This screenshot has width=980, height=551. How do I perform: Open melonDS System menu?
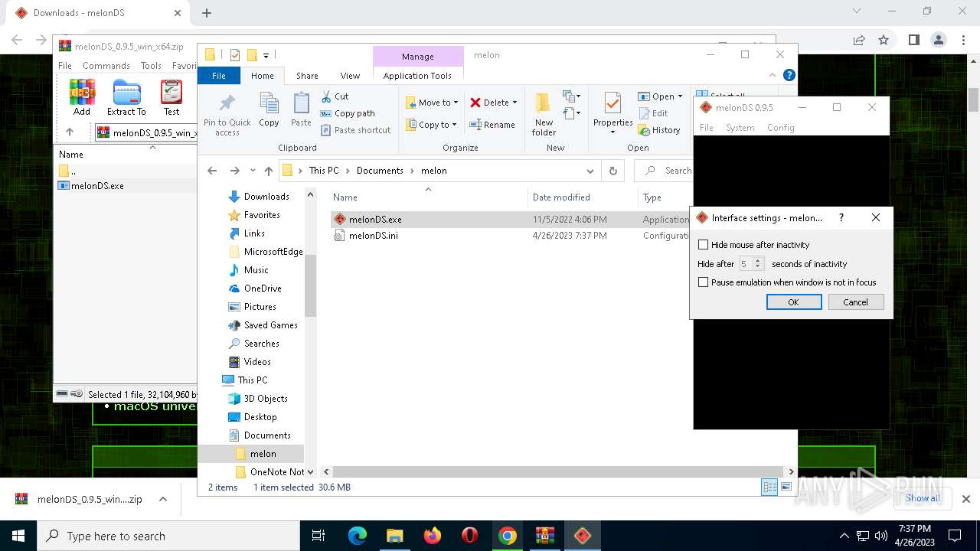[740, 128]
